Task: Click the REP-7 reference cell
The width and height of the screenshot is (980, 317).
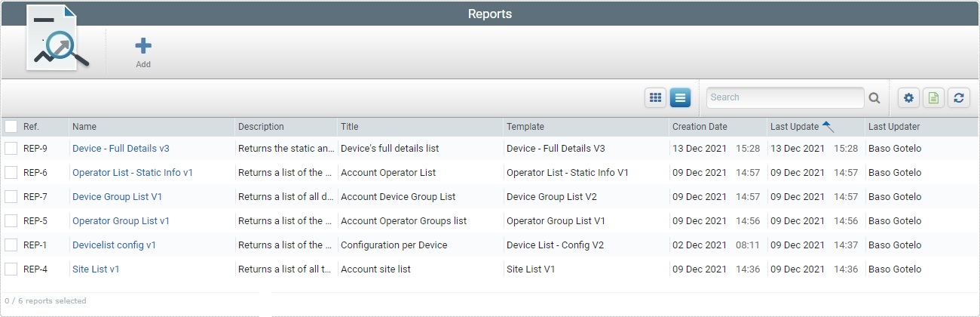Action: pyautogui.click(x=35, y=197)
